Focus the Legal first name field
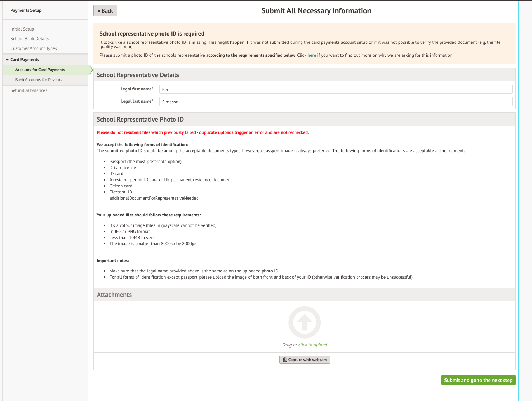This screenshot has height=401, width=532. click(335, 89)
